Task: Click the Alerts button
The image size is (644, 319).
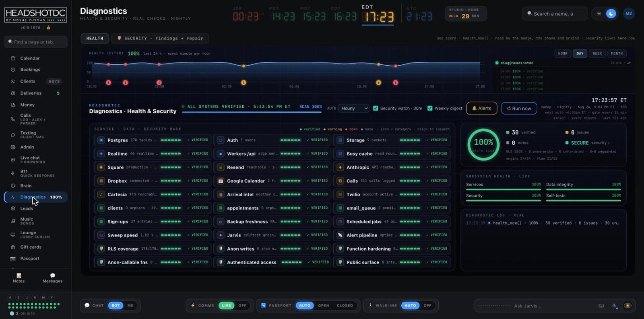Action: pos(482,108)
